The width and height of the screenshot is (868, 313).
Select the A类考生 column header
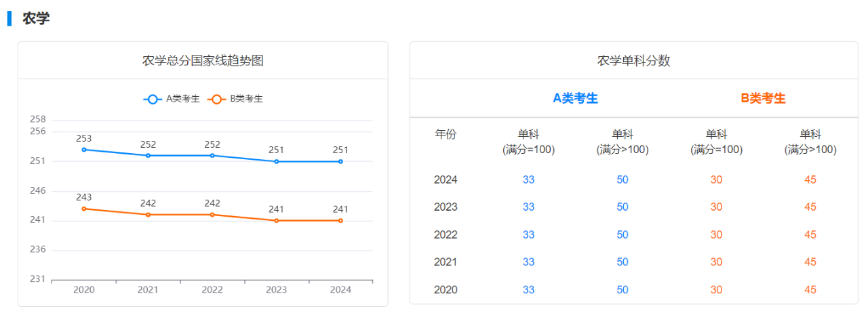pyautogui.click(x=575, y=98)
